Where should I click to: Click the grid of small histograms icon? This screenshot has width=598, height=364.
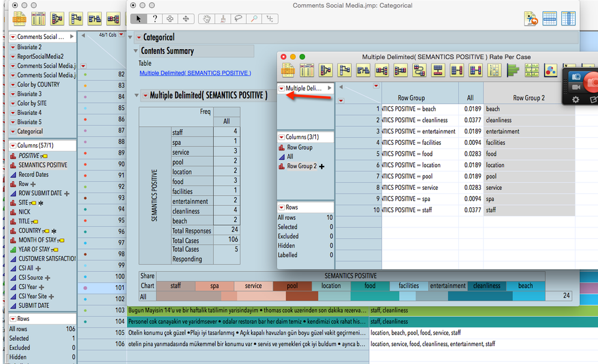[531, 71]
